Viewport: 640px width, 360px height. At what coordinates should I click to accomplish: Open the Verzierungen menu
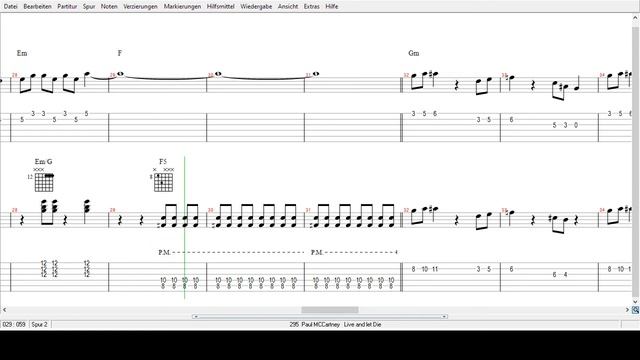pos(140,7)
